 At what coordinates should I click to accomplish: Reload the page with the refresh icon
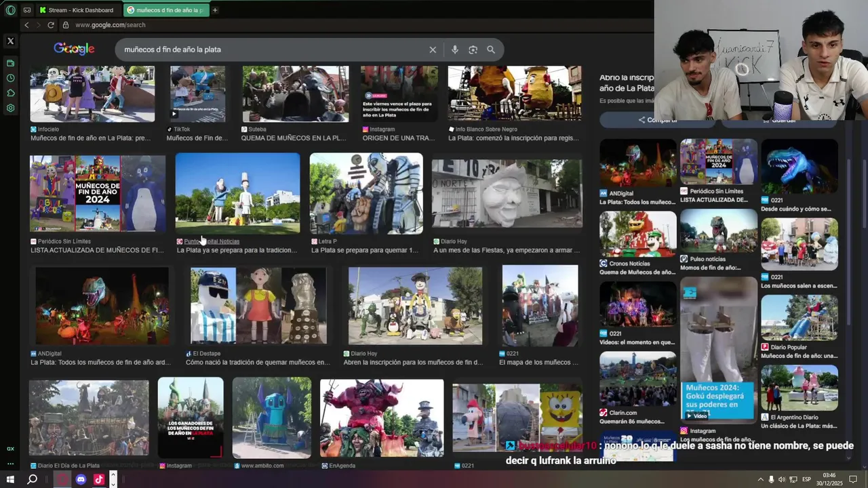51,25
